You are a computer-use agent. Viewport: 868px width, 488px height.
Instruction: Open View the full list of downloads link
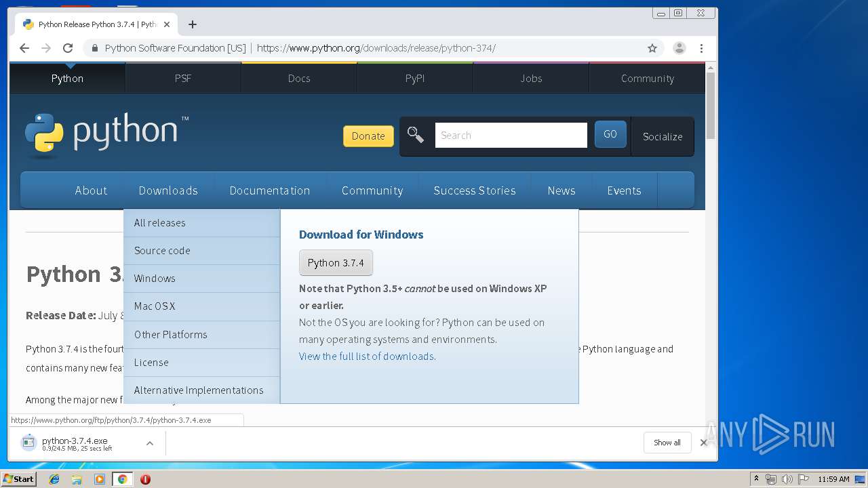(x=366, y=356)
